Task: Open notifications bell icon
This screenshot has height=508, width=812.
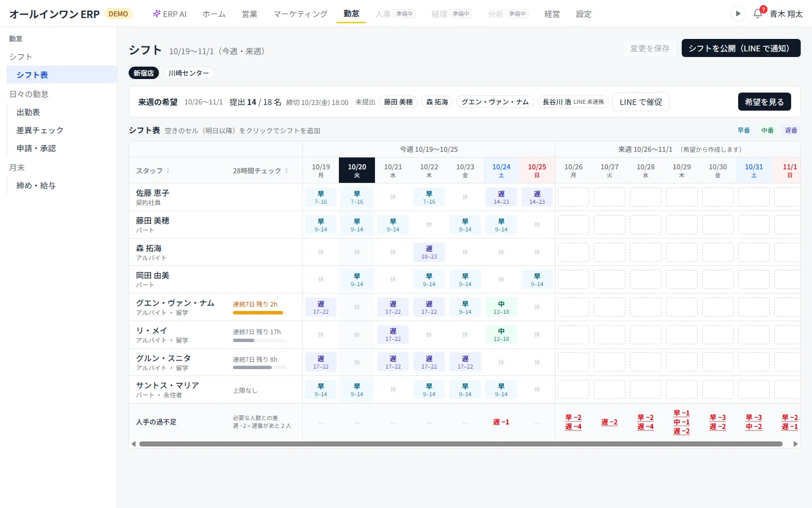Action: coord(758,14)
